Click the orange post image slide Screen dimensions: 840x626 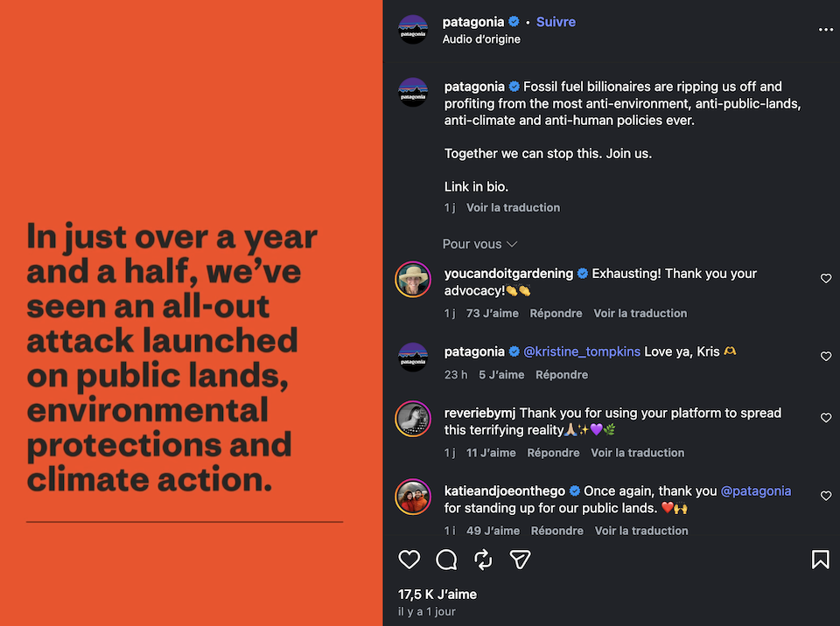[192, 313]
